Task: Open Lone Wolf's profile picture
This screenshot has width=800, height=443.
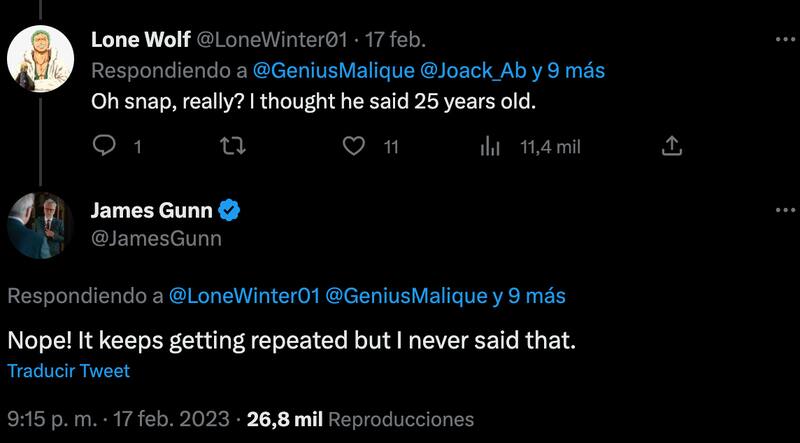Action: (x=41, y=58)
